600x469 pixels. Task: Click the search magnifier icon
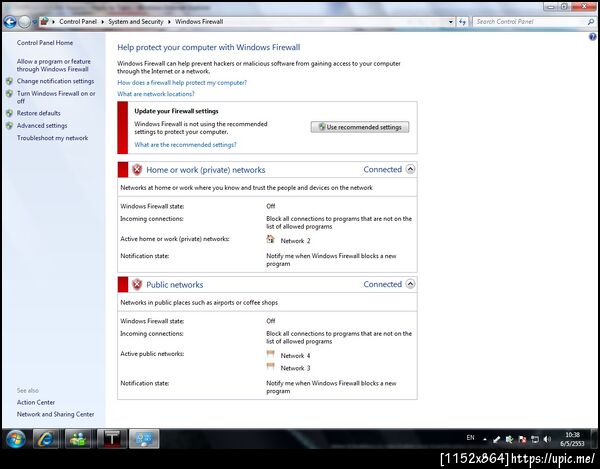tap(591, 22)
